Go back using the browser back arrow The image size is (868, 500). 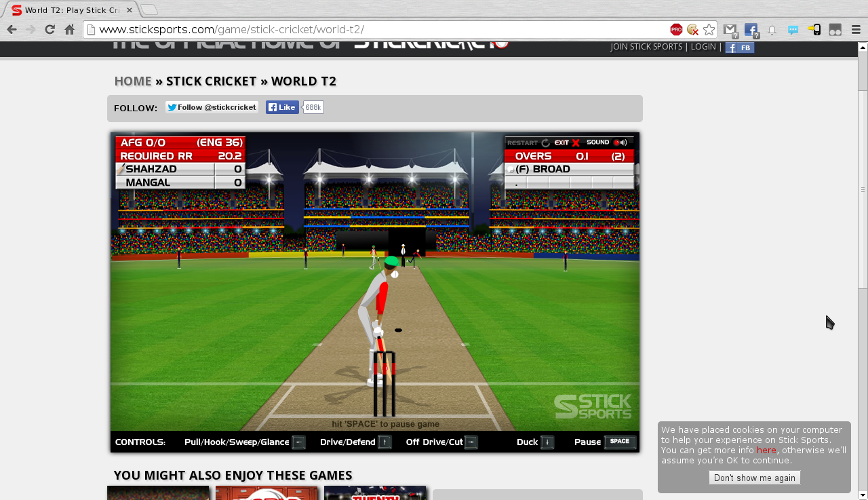(12, 29)
